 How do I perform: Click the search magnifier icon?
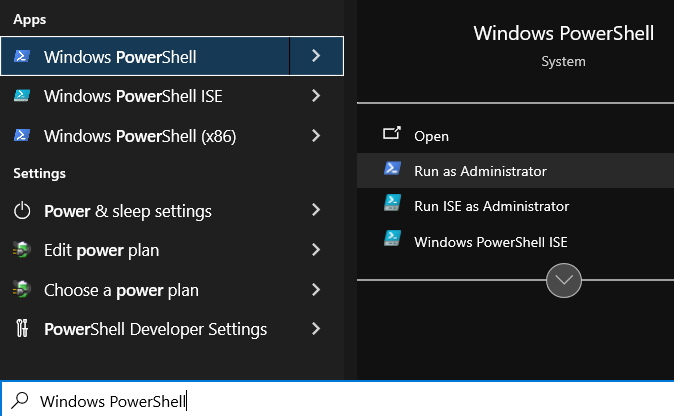point(20,401)
